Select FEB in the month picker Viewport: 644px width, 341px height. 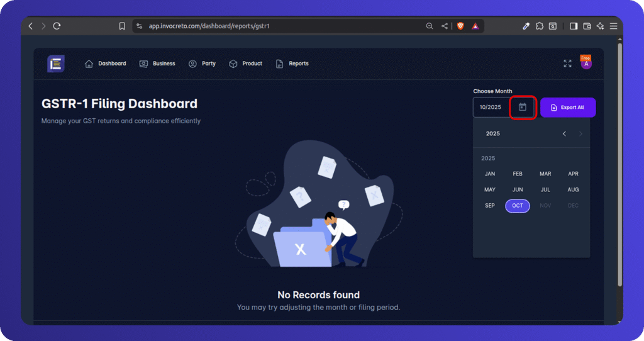click(x=518, y=174)
